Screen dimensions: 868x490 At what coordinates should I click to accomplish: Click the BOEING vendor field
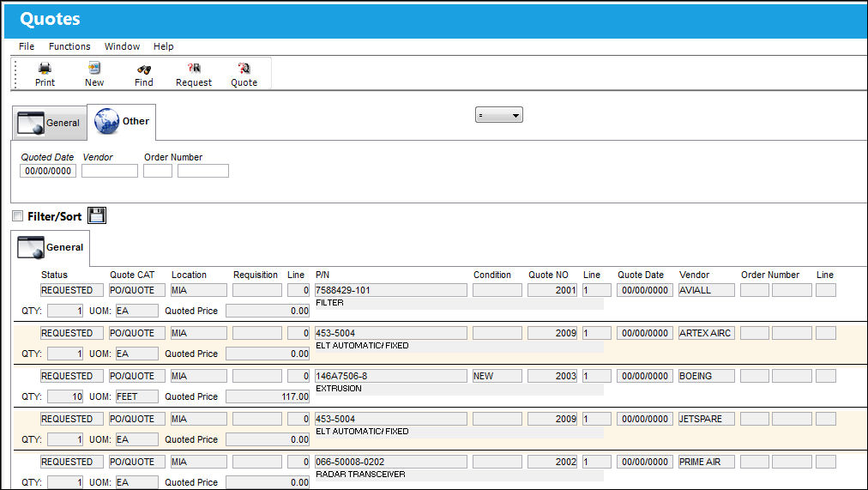tap(707, 376)
